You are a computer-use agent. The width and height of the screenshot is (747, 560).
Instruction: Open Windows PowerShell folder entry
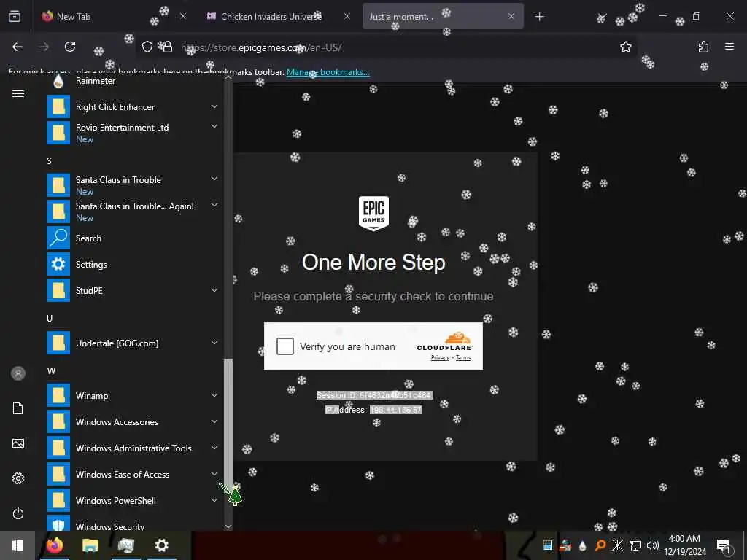pyautogui.click(x=132, y=500)
